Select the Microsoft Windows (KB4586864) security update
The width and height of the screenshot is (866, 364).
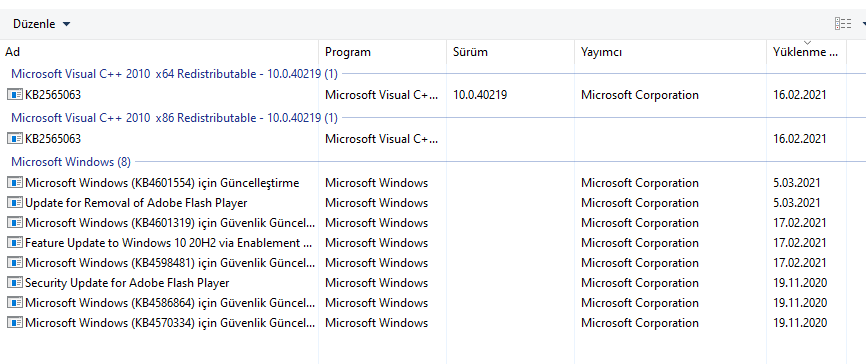tap(171, 303)
